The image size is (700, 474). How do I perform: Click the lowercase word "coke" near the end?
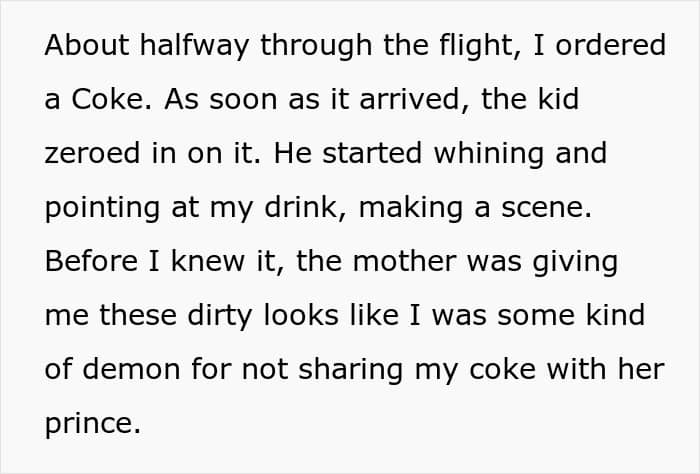pos(502,370)
